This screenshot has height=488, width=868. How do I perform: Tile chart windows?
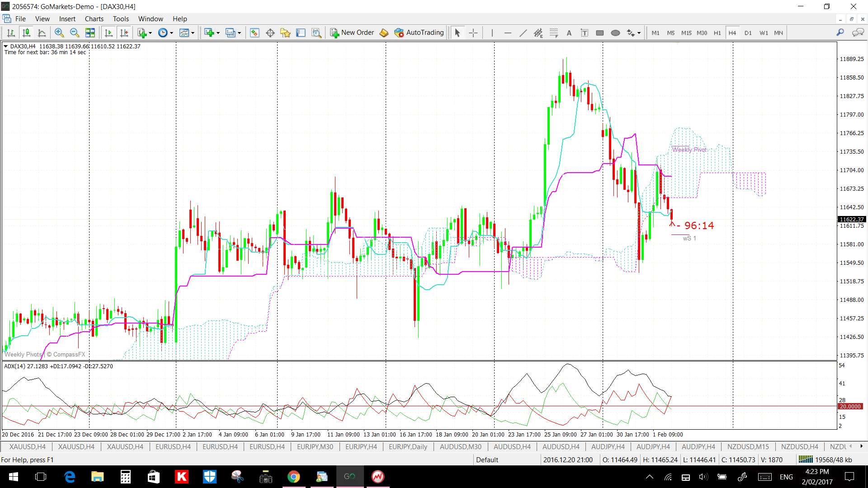(x=90, y=33)
